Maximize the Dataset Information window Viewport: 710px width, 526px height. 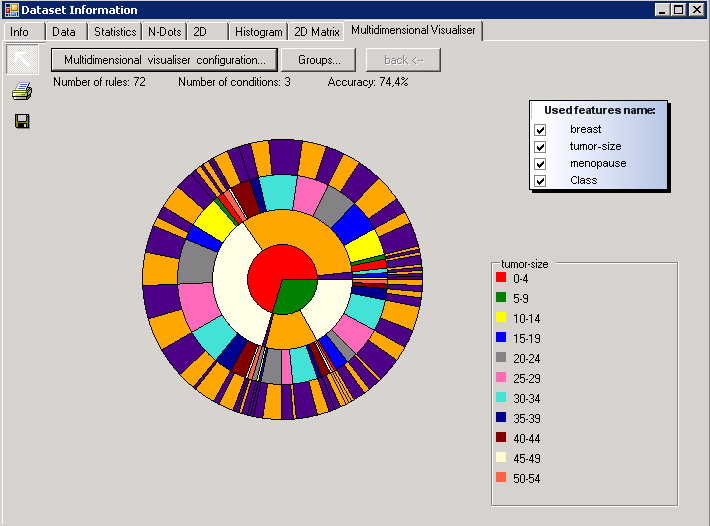pyautogui.click(x=679, y=10)
